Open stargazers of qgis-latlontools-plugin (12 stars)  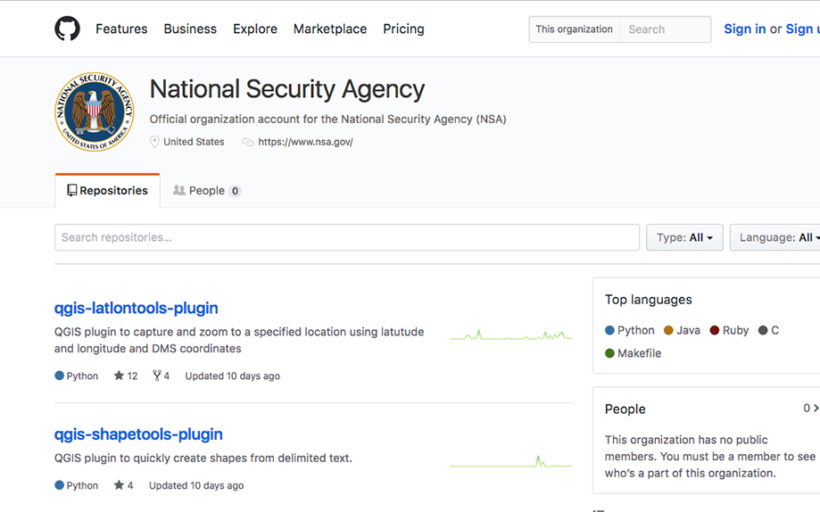pos(126,376)
